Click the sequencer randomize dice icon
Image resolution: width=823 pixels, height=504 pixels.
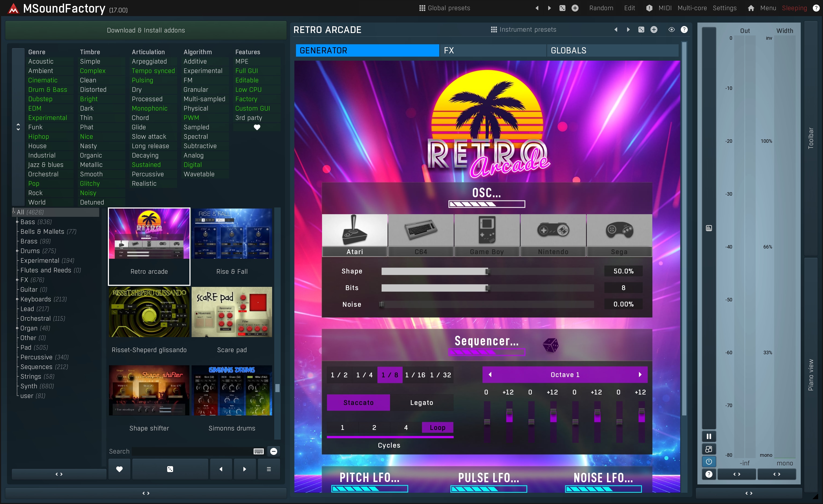coord(550,345)
